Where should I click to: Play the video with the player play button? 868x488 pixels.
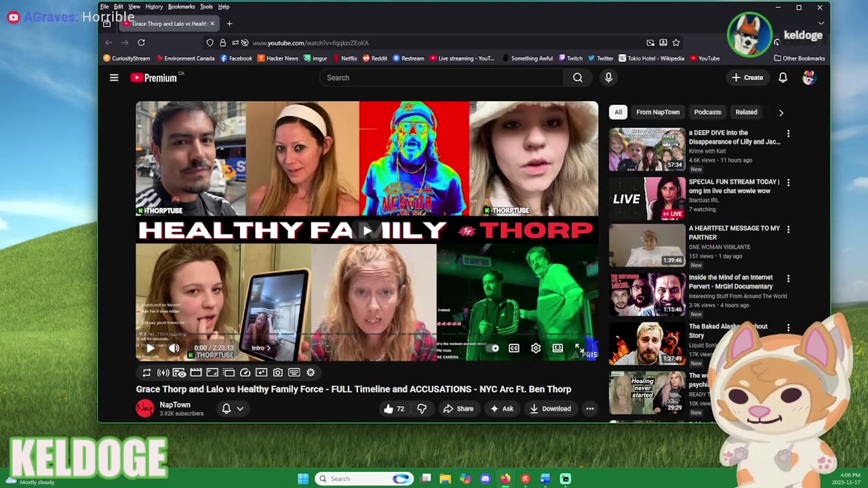[x=150, y=348]
